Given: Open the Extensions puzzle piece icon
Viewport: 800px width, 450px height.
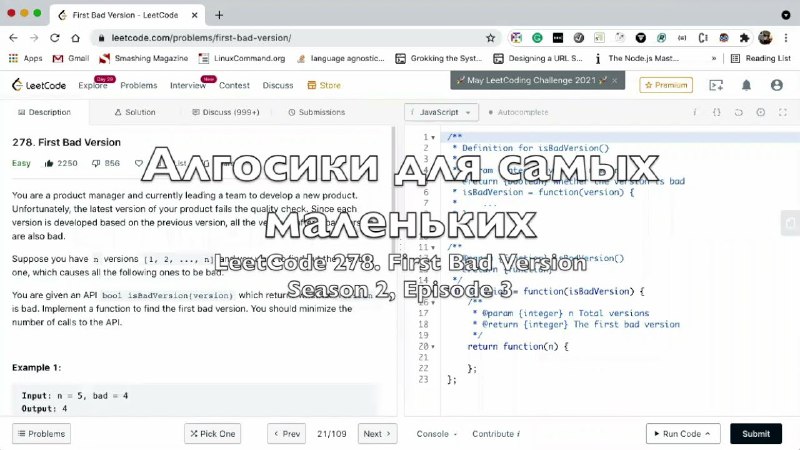Looking at the screenshot, I should [744, 38].
